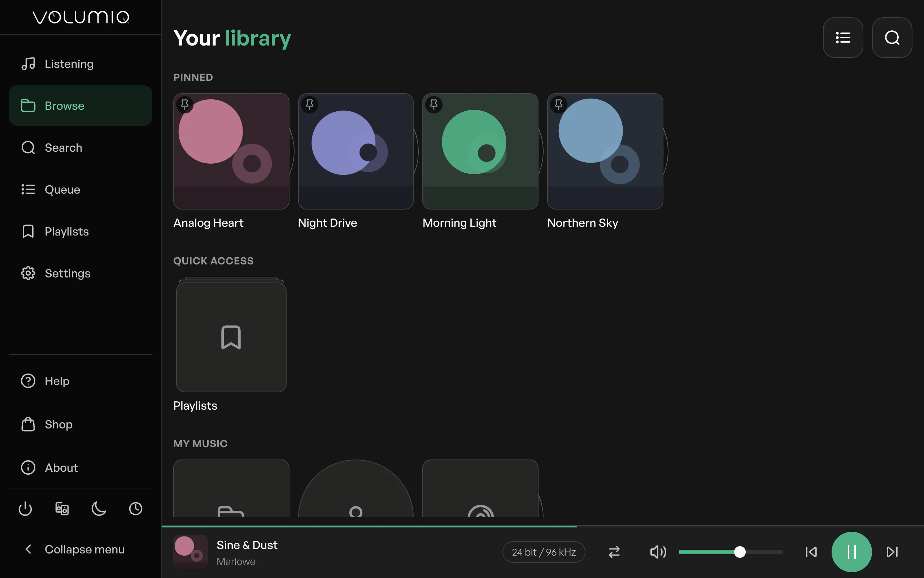Adjust the volume slider handle
The height and width of the screenshot is (578, 924).
[x=740, y=552]
